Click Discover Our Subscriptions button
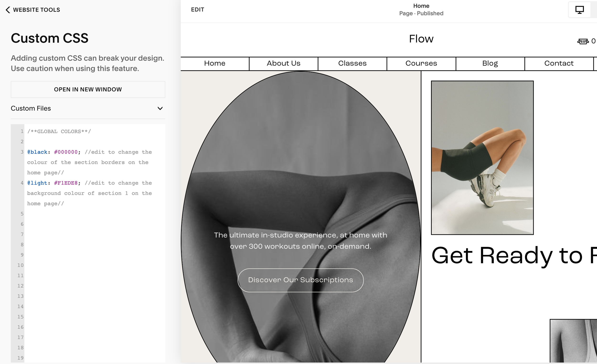597x364 pixels. point(300,280)
